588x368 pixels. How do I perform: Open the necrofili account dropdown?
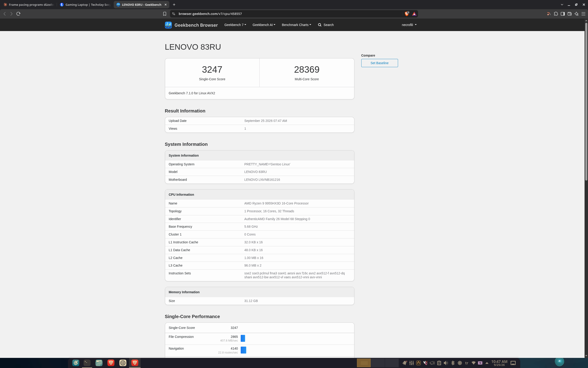coord(409,25)
